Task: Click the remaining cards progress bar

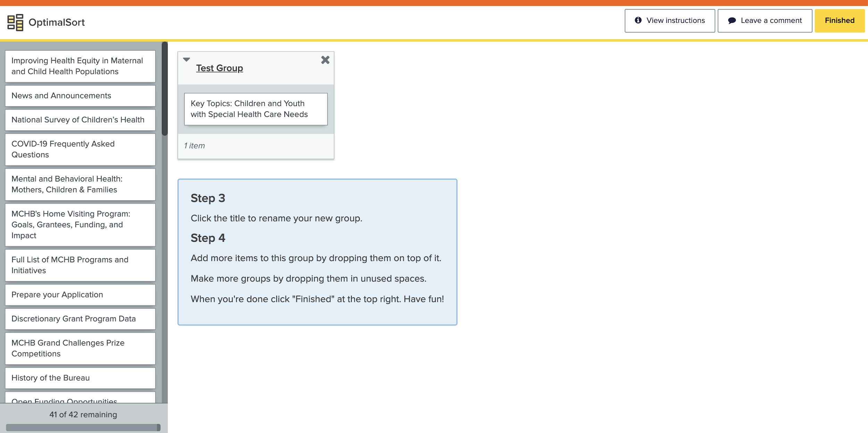Action: click(83, 427)
